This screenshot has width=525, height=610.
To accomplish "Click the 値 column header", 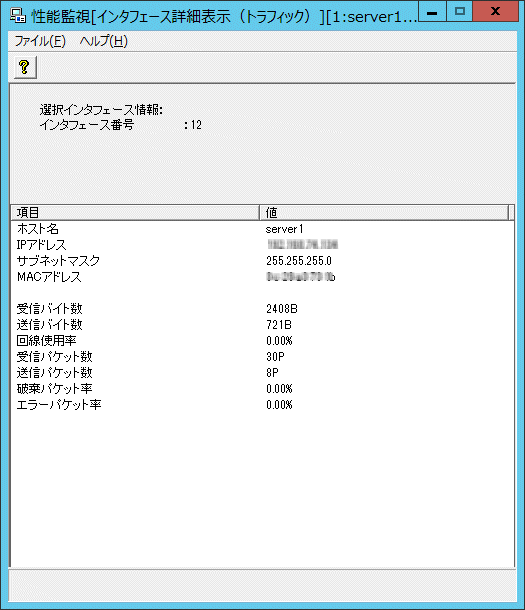I will tap(384, 212).
